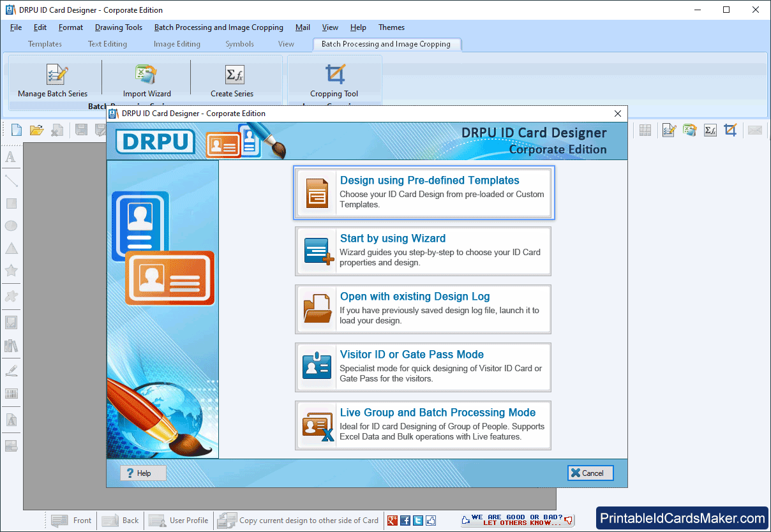Switch to the Symbols tab
771x532 pixels.
coord(240,44)
